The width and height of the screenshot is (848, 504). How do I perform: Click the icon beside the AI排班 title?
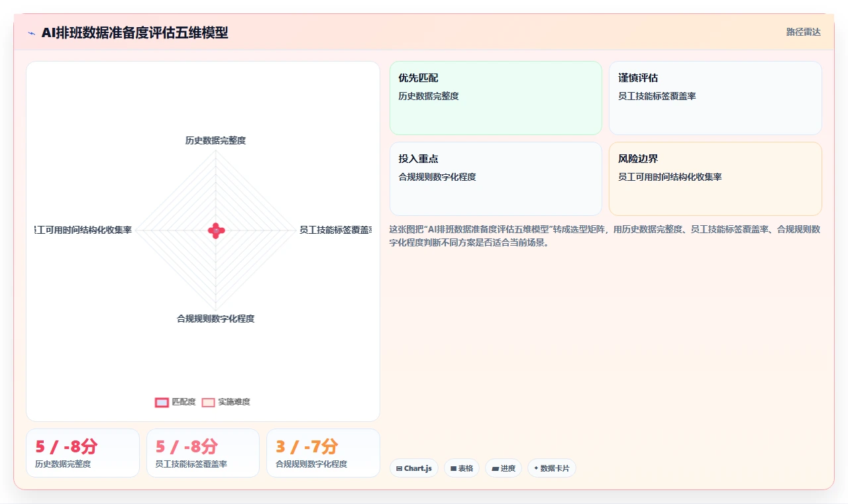coord(32,33)
